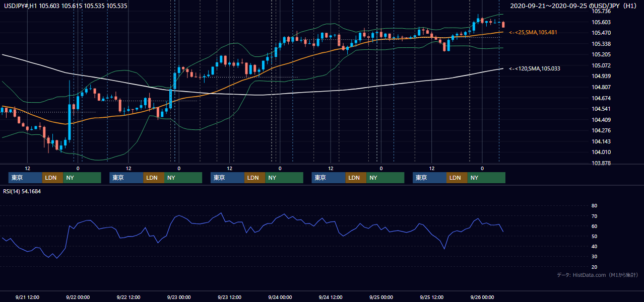This screenshot has width=644, height=302.
Task: Click the 104.939 price axis value
Action: click(601, 76)
